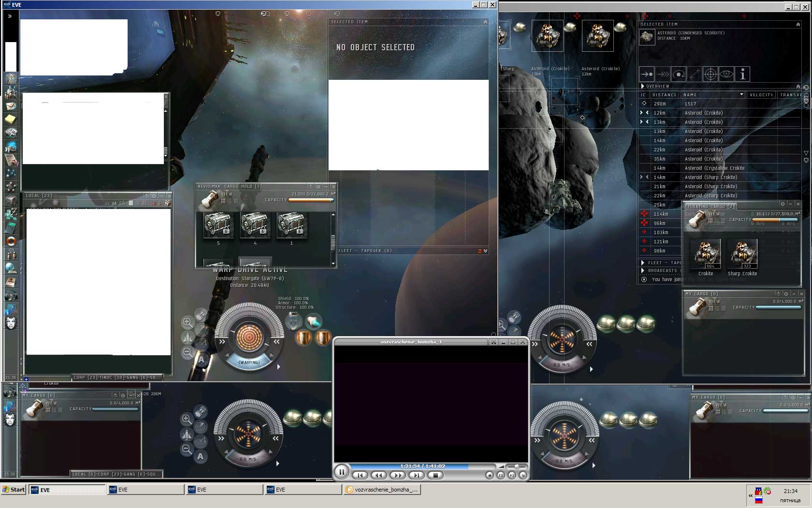Click the Nevidimka' Cargo Hold capacity bar
The width and height of the screenshot is (812, 508).
click(x=311, y=200)
